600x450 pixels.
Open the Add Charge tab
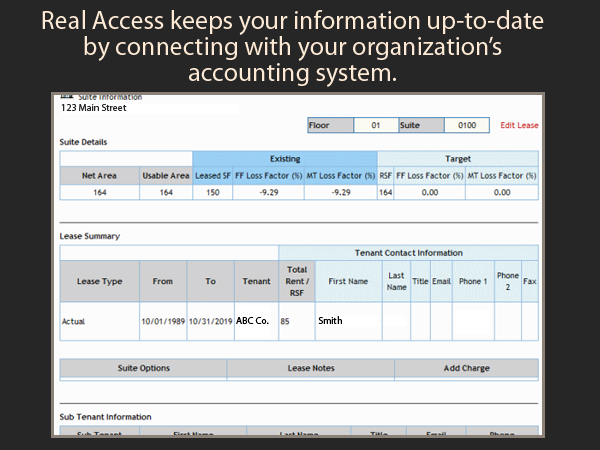pyautogui.click(x=466, y=368)
